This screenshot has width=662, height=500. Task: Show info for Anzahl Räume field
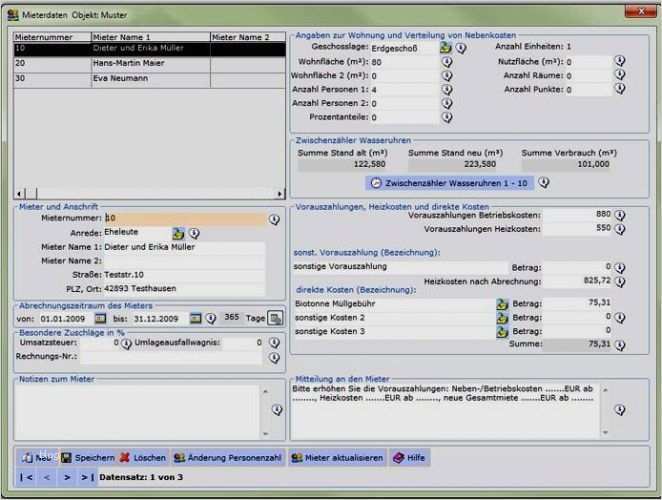pyautogui.click(x=620, y=75)
